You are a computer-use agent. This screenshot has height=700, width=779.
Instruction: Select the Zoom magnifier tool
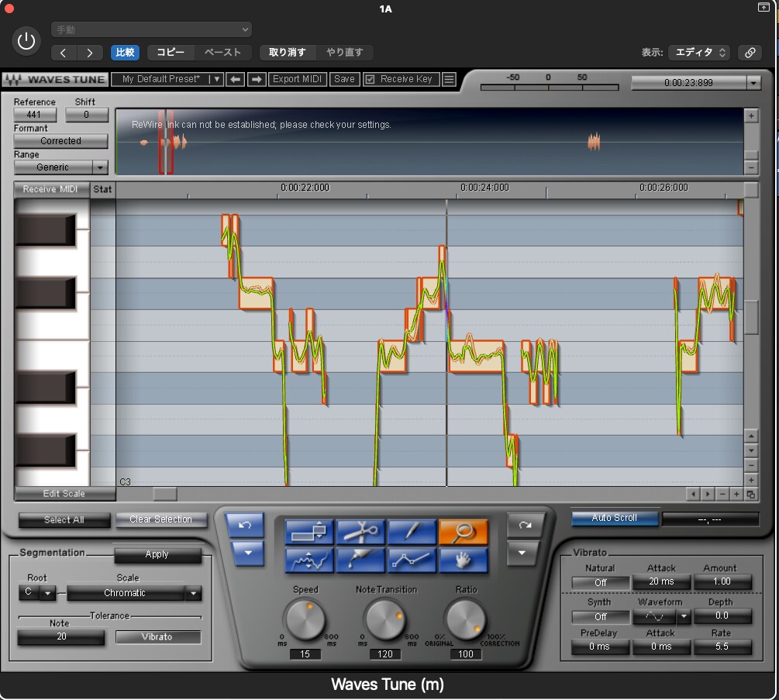[463, 533]
